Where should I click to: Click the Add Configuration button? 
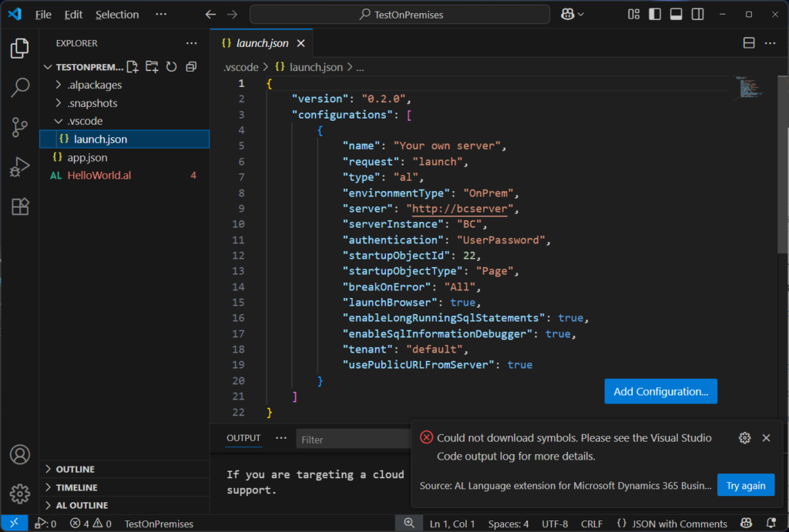(660, 391)
